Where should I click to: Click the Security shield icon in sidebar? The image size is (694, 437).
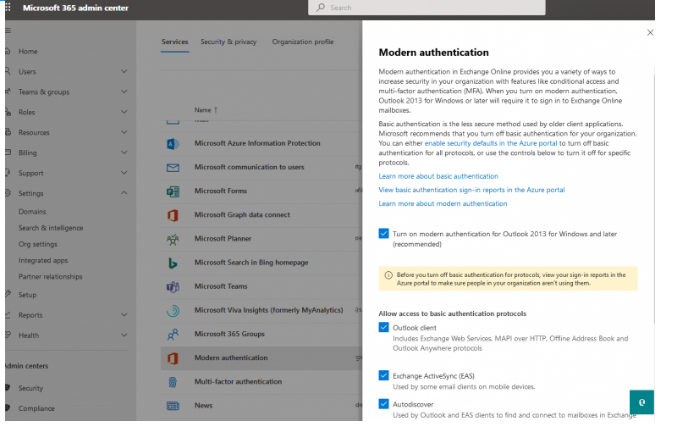point(8,388)
